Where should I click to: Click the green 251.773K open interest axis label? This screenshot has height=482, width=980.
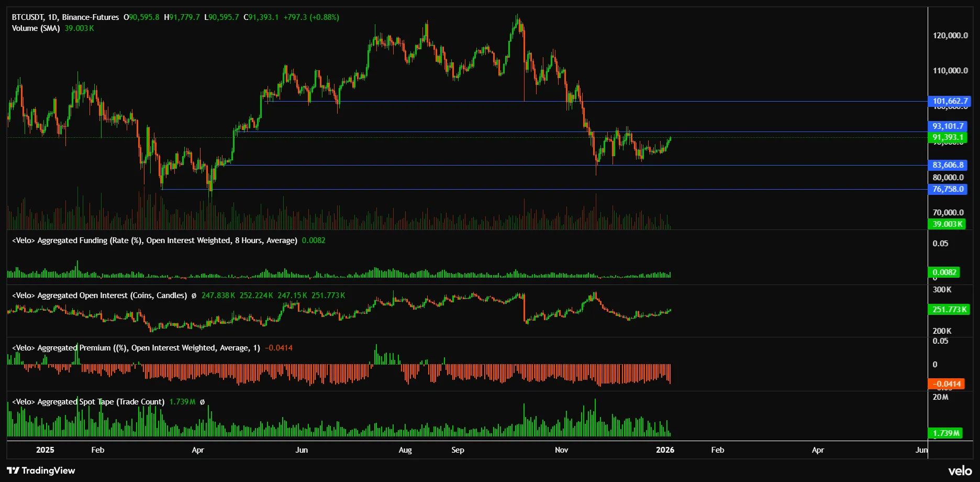click(x=949, y=310)
